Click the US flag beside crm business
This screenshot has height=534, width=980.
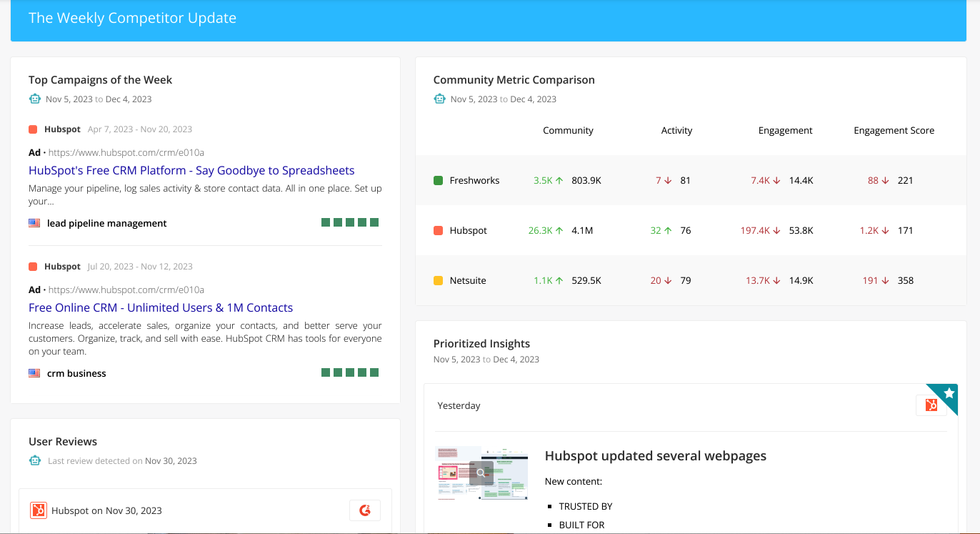(34, 373)
